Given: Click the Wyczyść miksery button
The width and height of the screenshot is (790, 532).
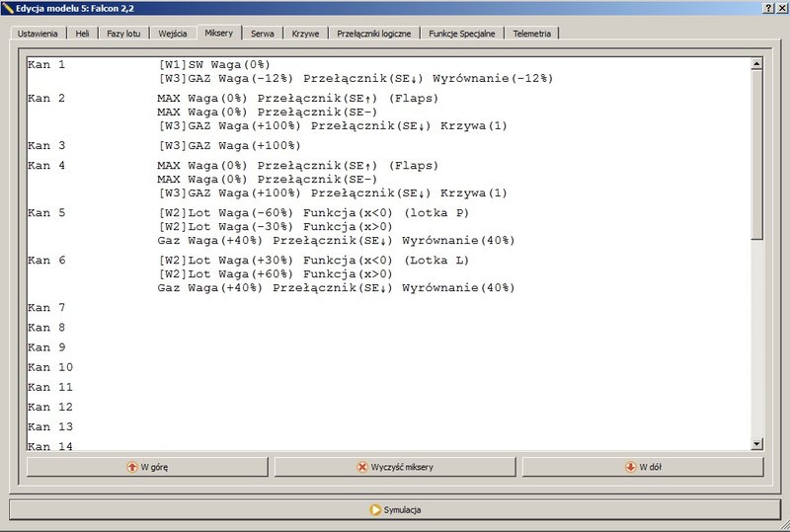Looking at the screenshot, I should point(395,467).
